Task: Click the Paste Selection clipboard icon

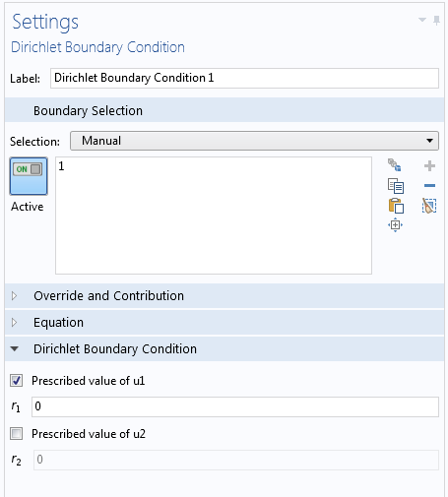Action: coord(396,206)
